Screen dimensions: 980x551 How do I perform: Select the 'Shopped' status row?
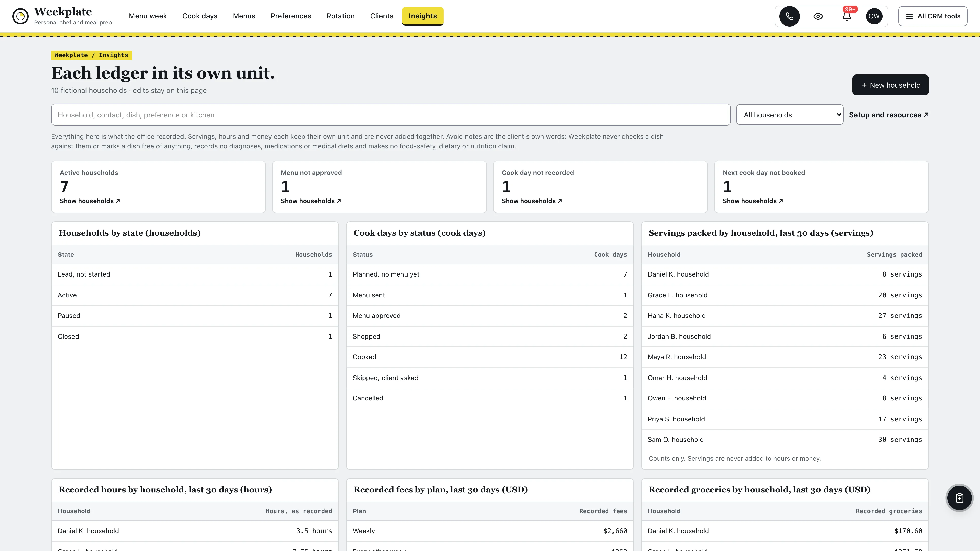[490, 336]
